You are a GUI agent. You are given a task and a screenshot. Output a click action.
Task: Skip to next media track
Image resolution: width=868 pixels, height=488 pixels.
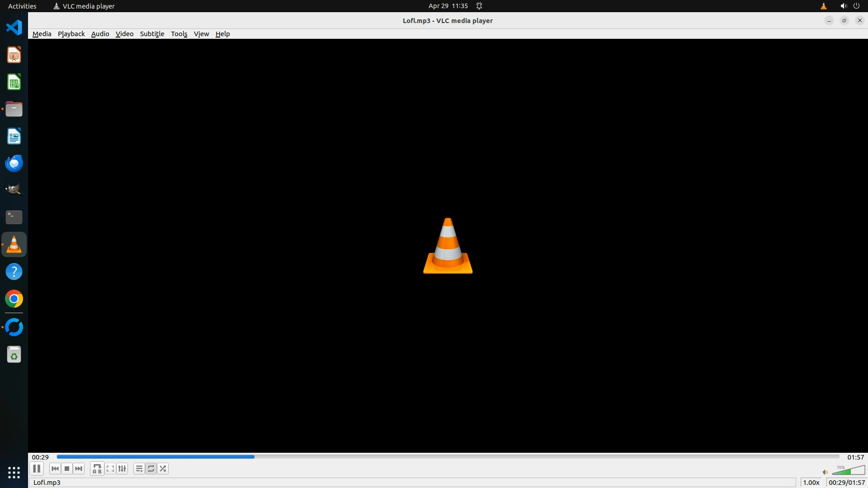[x=79, y=469]
